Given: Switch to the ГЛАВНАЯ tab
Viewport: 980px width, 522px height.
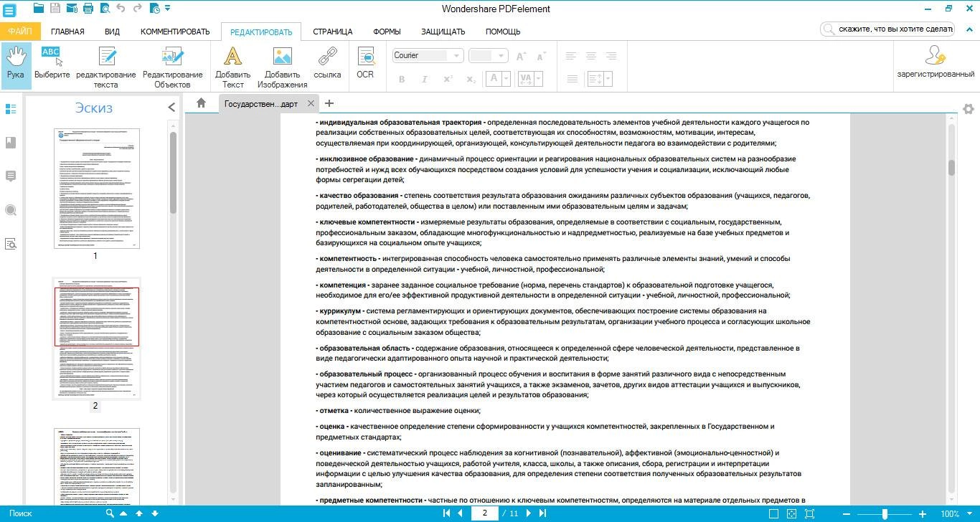Looking at the screenshot, I should coord(67,32).
